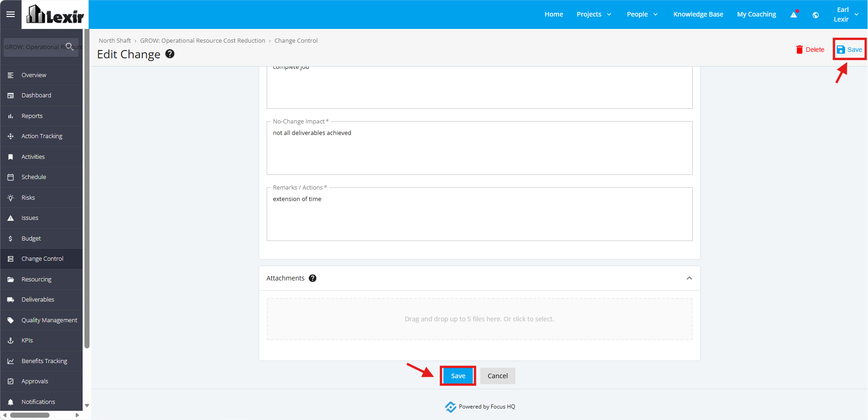The width and height of the screenshot is (868, 420).
Task: Click the Dashboard icon in sidebar
Action: (x=11, y=95)
